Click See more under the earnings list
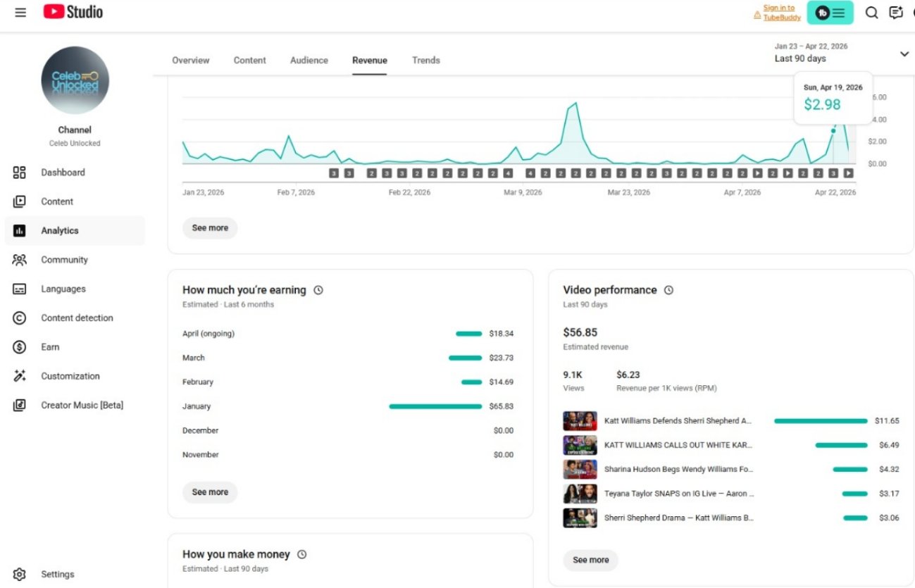The width and height of the screenshot is (915, 588). click(x=210, y=492)
